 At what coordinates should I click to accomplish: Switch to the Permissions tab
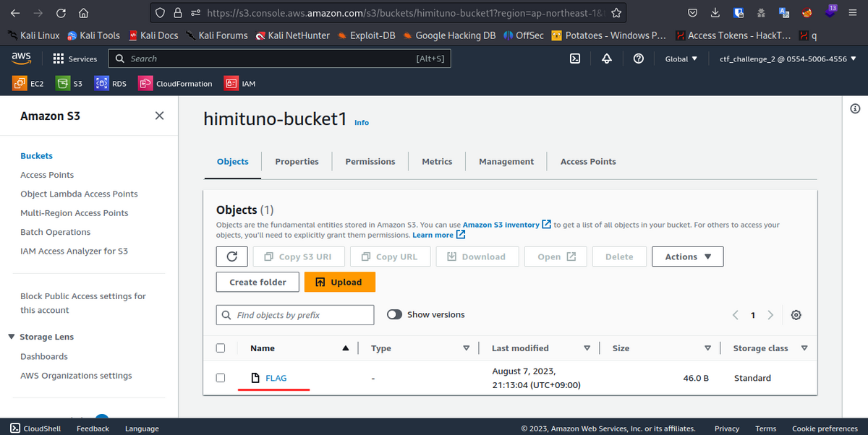coord(370,162)
